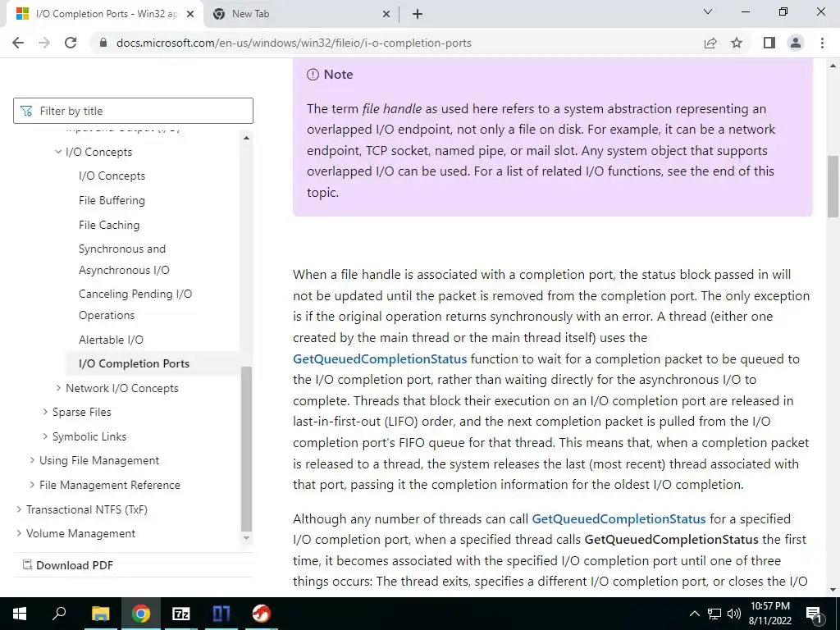
Task: Download PDF of the docs
Action: pos(68,565)
